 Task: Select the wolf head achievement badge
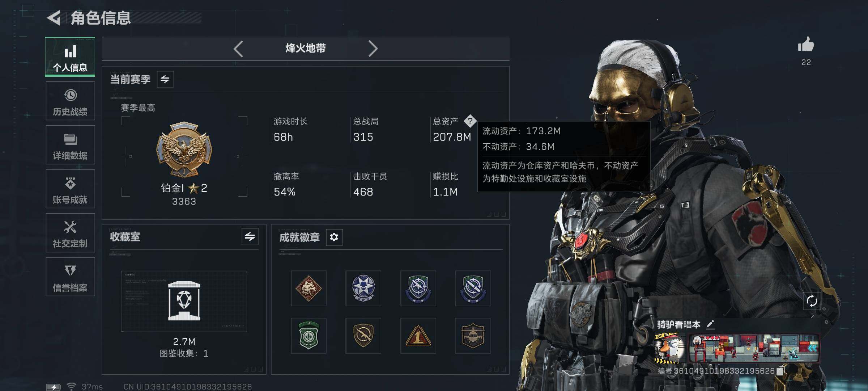pos(309,288)
